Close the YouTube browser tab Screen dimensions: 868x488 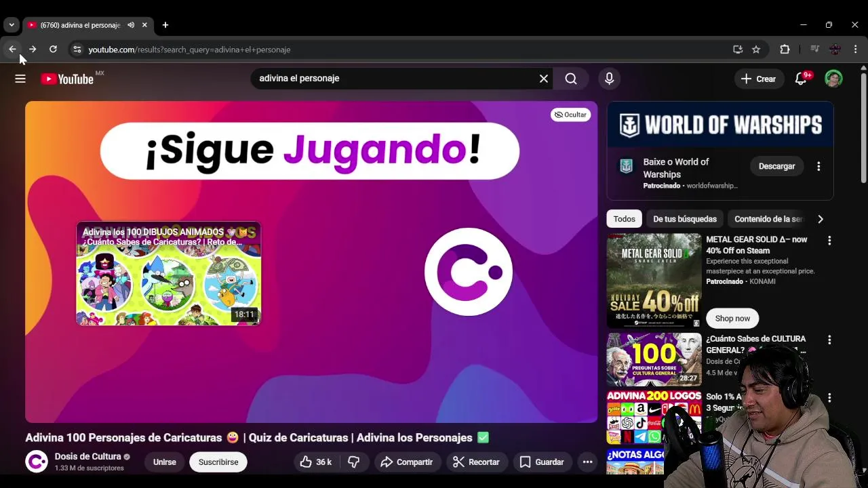144,25
